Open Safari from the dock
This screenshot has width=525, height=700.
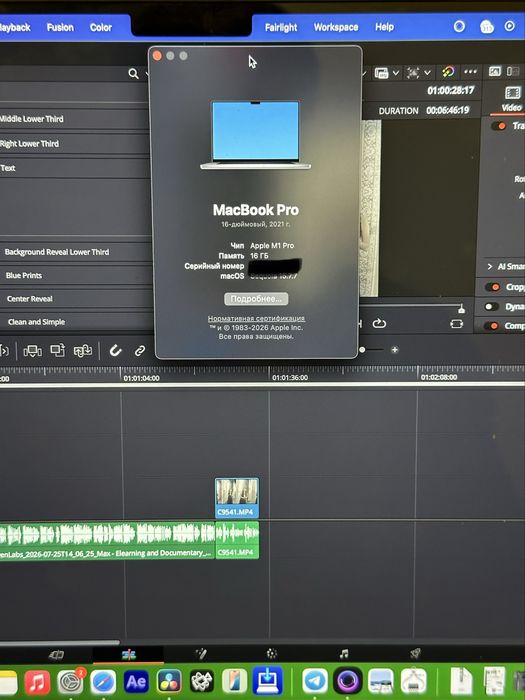[x=103, y=682]
